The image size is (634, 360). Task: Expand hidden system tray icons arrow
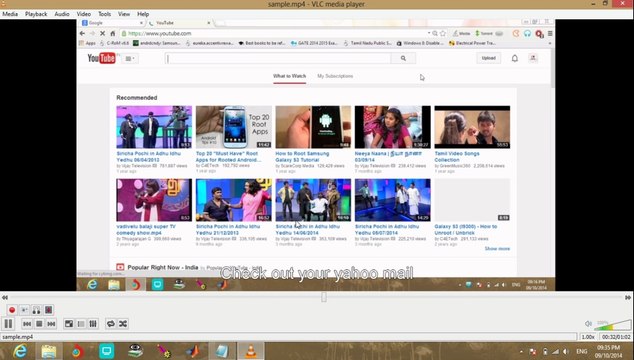click(521, 352)
